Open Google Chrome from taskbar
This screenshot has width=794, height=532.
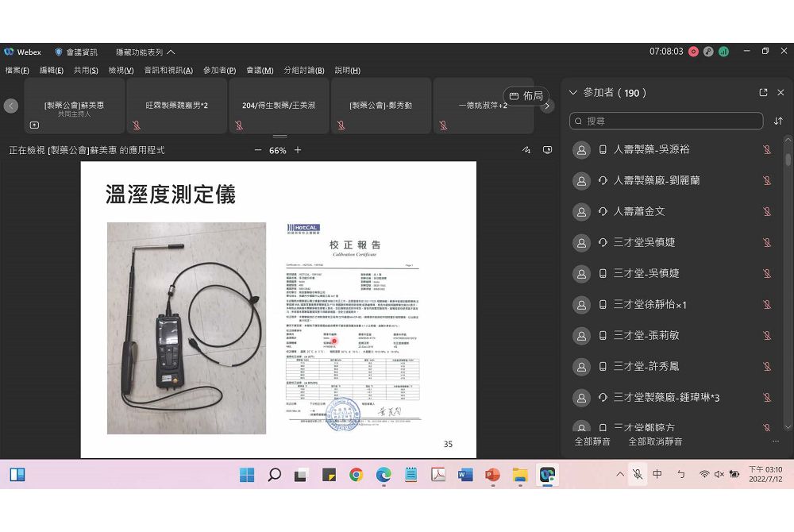coord(356,475)
